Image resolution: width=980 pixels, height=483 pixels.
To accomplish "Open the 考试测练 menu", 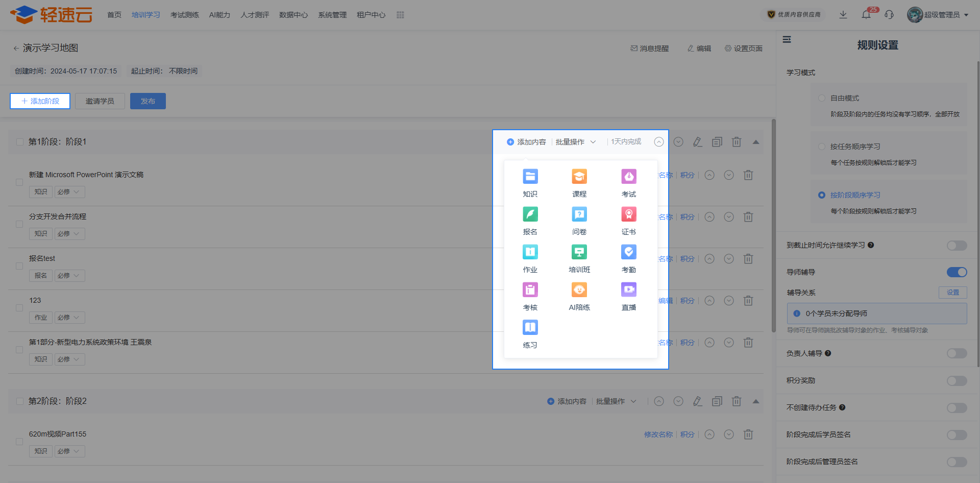I will 184,15.
